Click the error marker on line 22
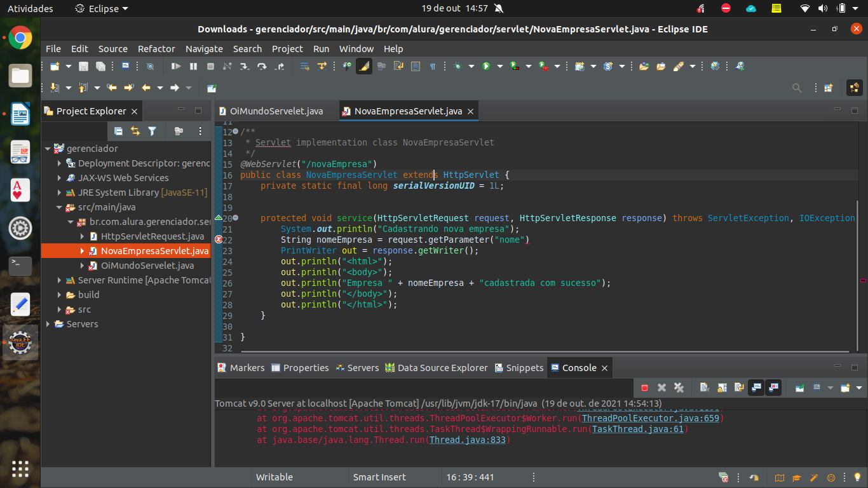The width and height of the screenshot is (868, 488). (219, 240)
